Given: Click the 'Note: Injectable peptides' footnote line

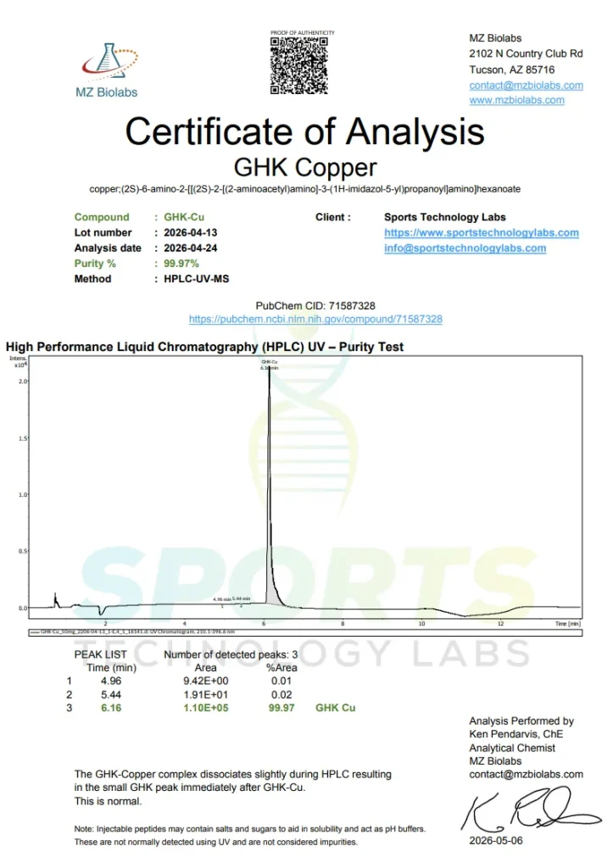Looking at the screenshot, I should [x=250, y=829].
